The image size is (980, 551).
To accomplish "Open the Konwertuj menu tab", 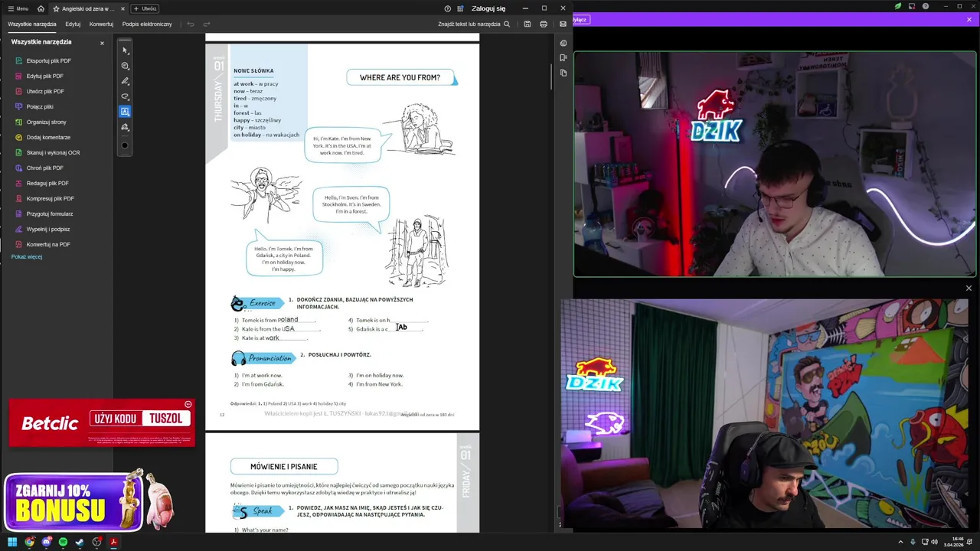I will tap(101, 24).
